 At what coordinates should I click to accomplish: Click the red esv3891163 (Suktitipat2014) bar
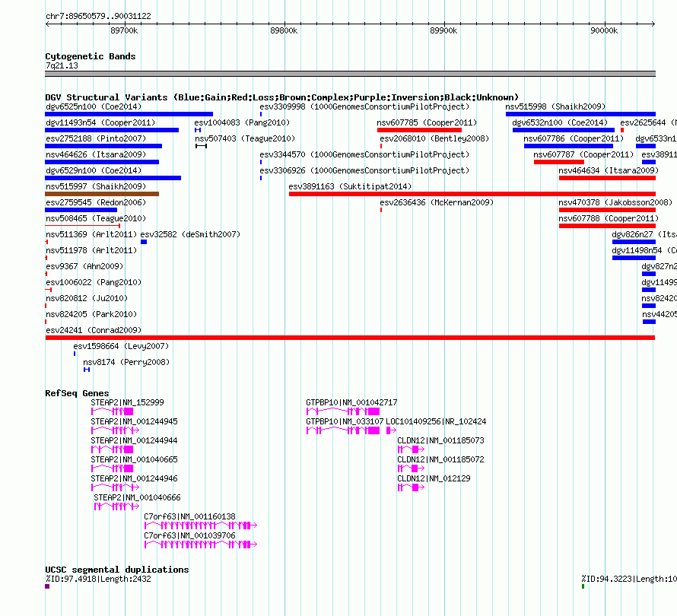[x=472, y=194]
